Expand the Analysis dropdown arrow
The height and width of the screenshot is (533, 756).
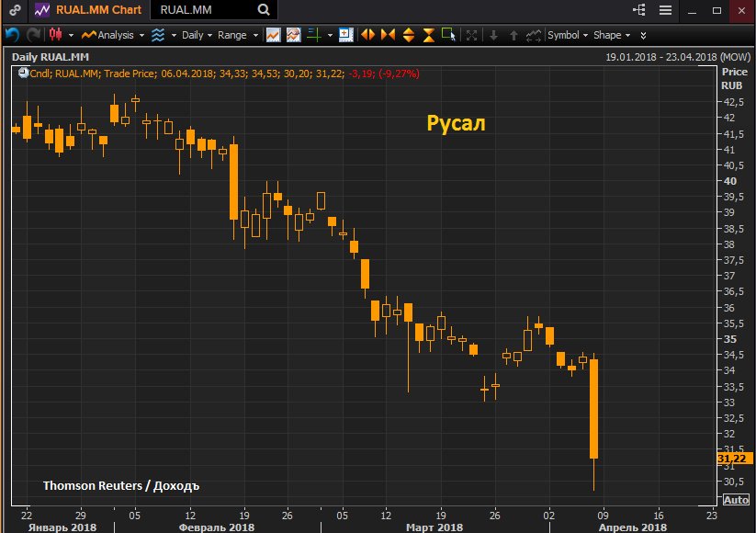141,35
